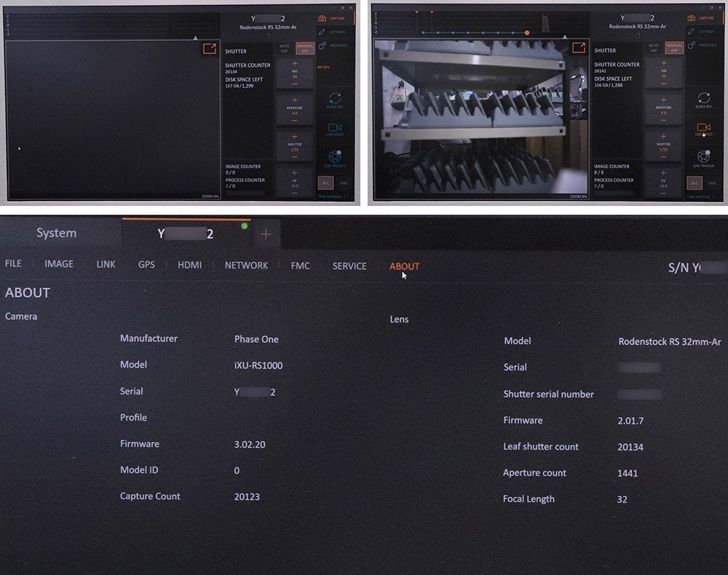Click SW Trigger icon in live-image window
This screenshot has width=728, height=575.
pos(704,158)
